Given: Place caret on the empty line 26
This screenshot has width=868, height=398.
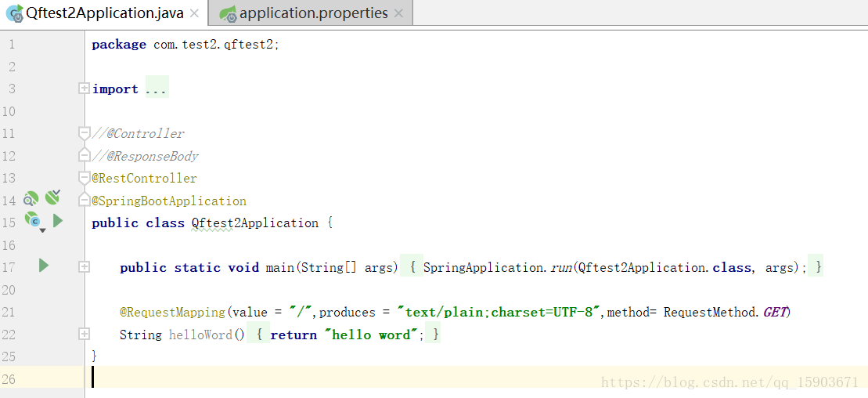Looking at the screenshot, I should tap(476, 377).
